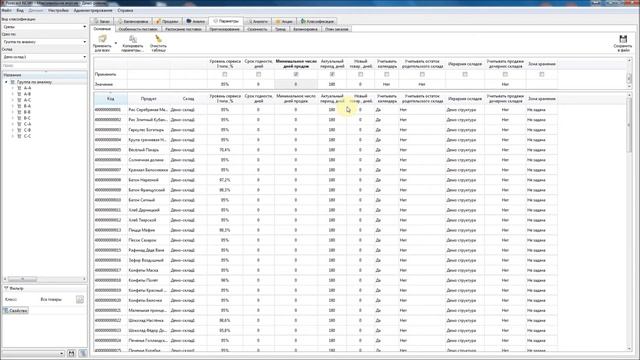Open the warehouse dropdown in left panel
640x360 pixels.
pos(84,57)
